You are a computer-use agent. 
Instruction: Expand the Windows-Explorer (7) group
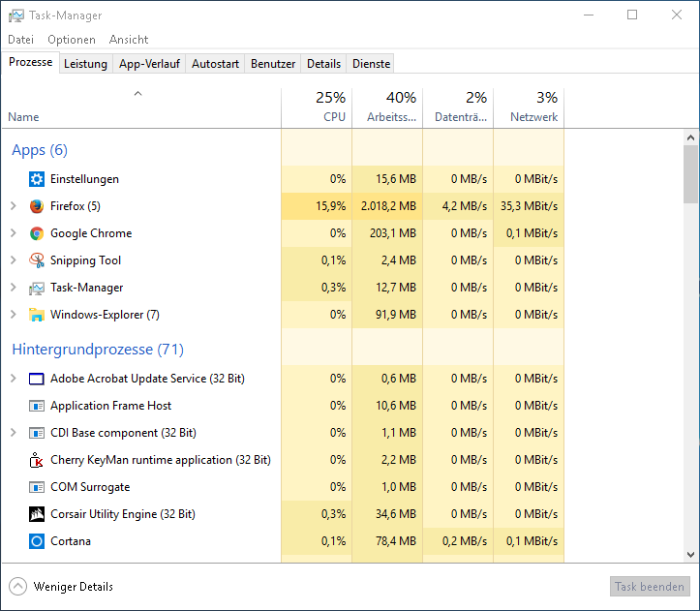(14, 315)
